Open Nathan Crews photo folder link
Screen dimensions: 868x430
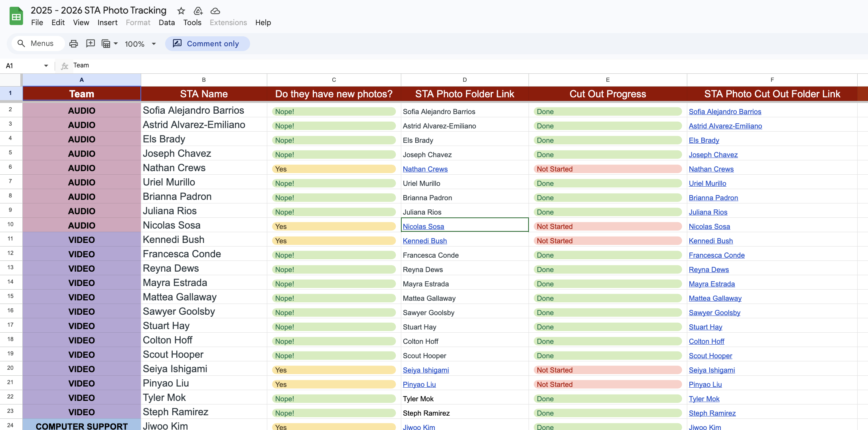click(x=425, y=169)
